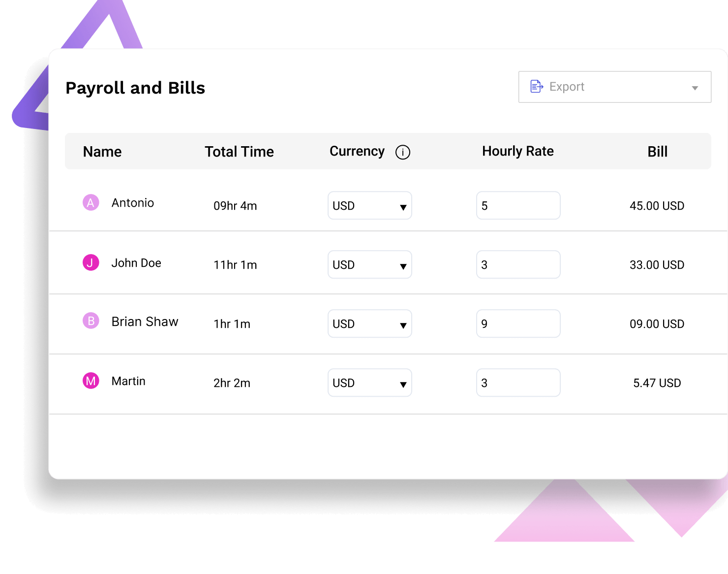728x574 pixels.
Task: Open John Doe's USD currency dropdown
Action: (x=370, y=264)
